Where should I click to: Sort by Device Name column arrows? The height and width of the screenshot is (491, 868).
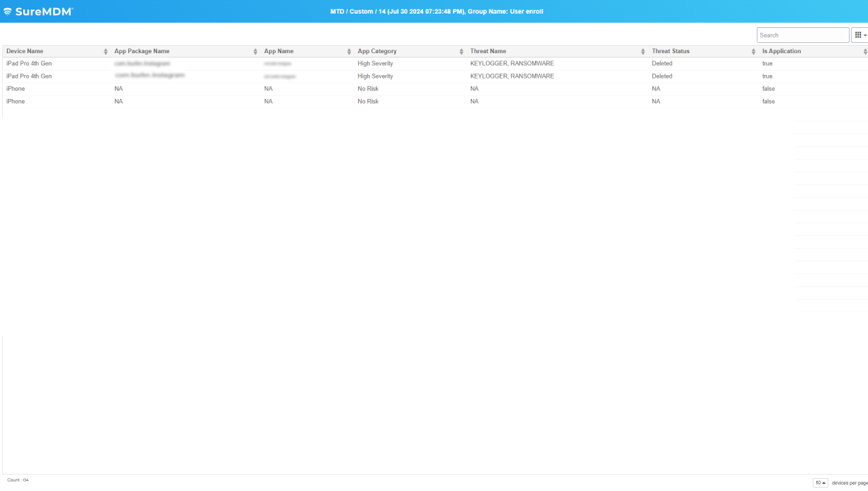tap(106, 52)
